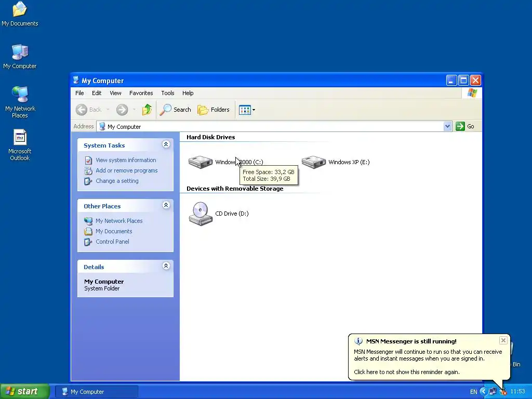Click Add or remove programs link
This screenshot has width=532, height=399.
[x=127, y=170]
